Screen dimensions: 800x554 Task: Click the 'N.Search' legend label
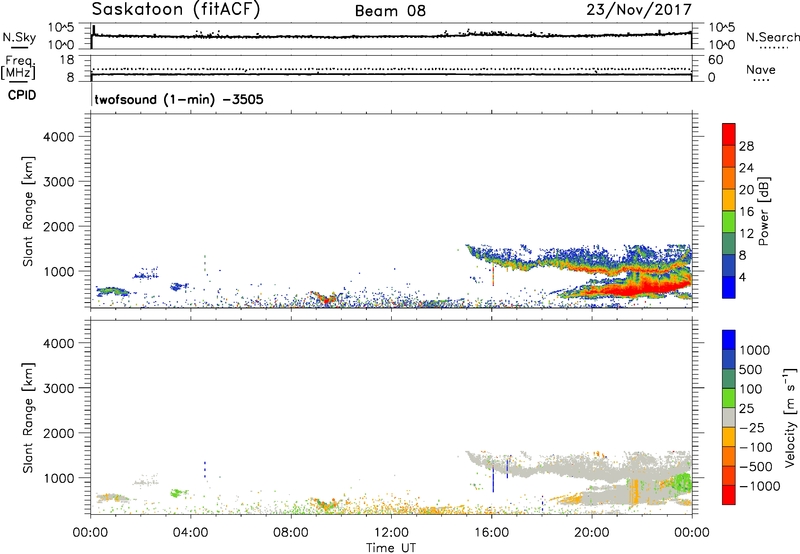(772, 37)
